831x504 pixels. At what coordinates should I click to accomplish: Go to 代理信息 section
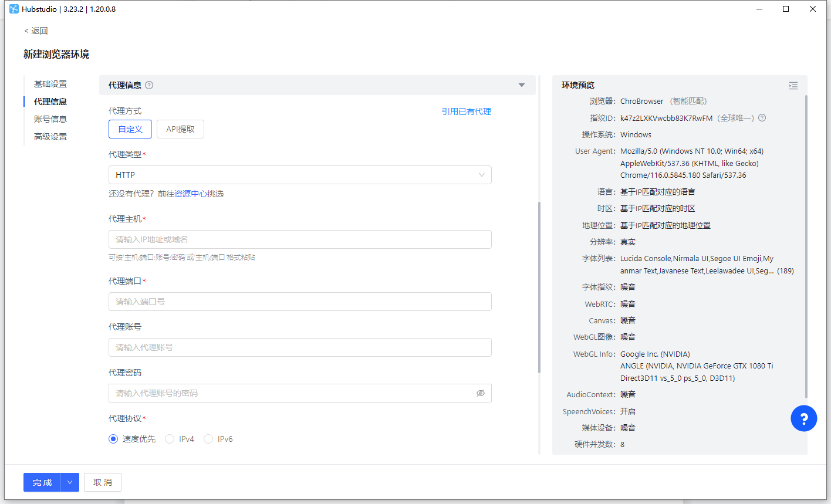tap(50, 102)
